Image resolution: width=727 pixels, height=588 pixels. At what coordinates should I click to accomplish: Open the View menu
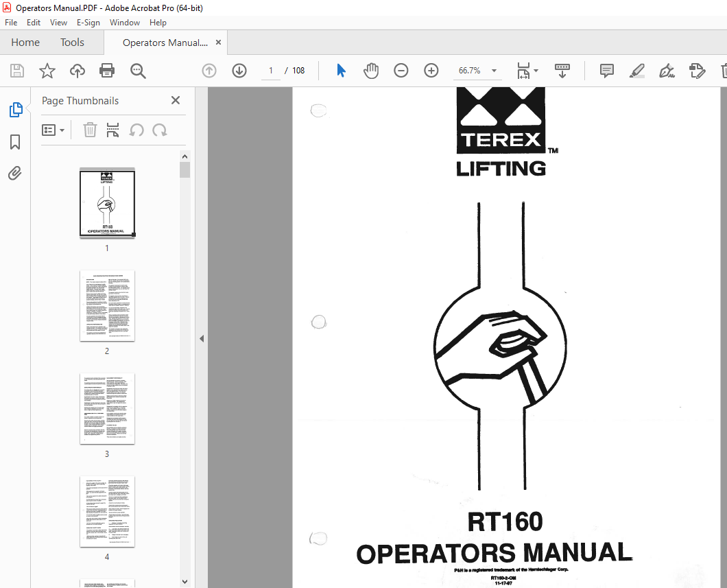point(58,22)
